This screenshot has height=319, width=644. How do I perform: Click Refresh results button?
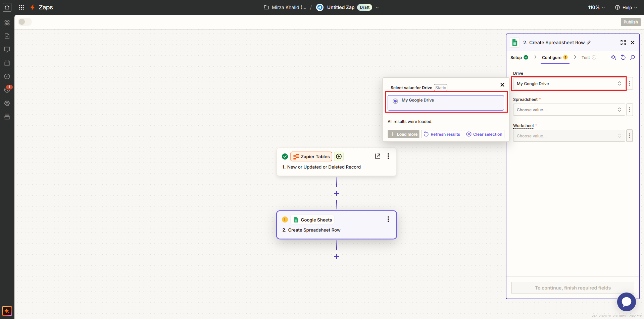tap(442, 134)
